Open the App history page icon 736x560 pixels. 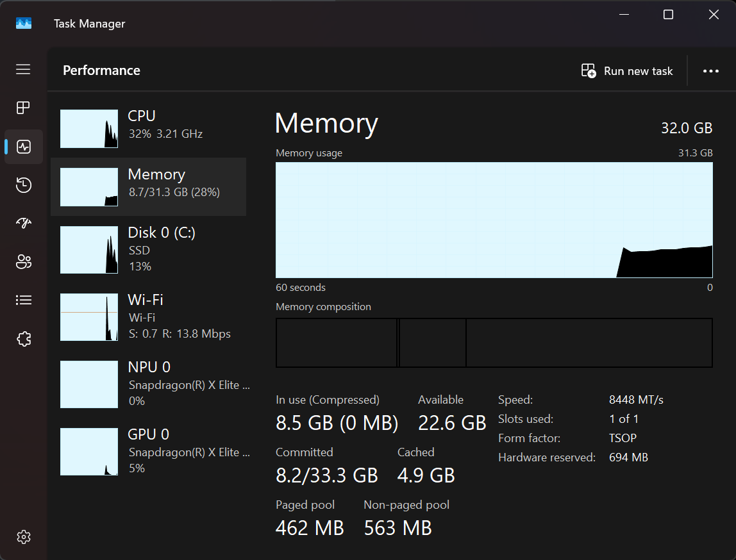pyautogui.click(x=24, y=185)
